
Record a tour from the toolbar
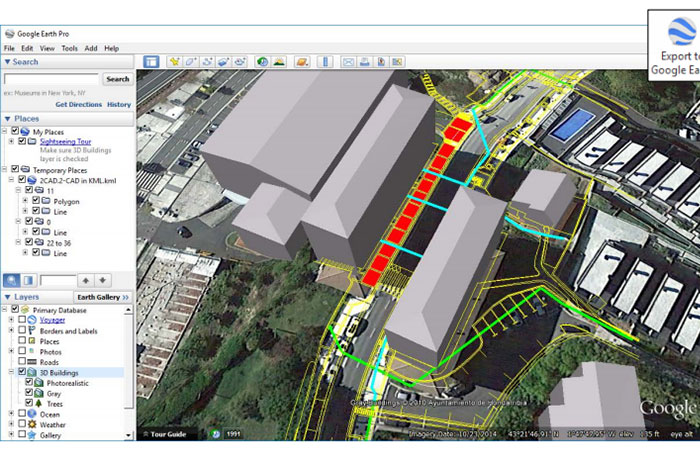[240, 62]
